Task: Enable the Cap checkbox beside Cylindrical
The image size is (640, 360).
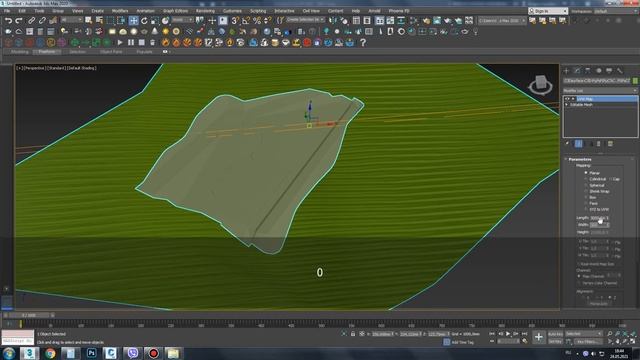Action: click(611, 179)
